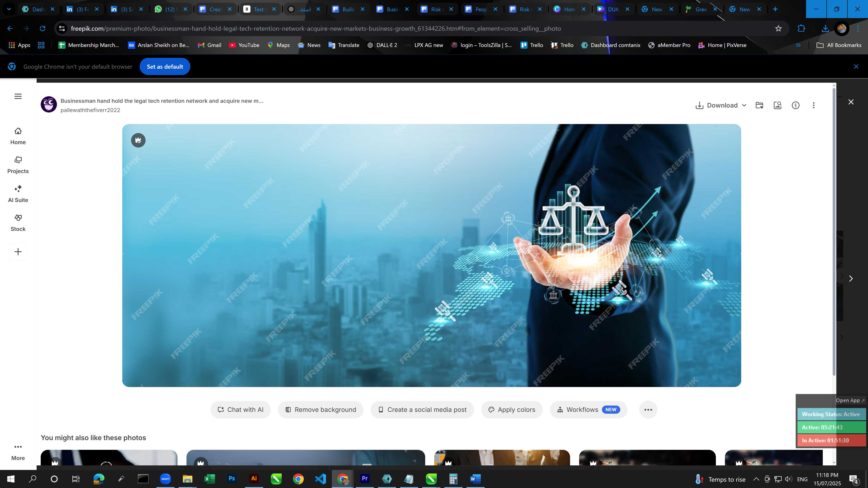Switch to the Peop tab
Image resolution: width=868 pixels, height=488 pixels.
[481, 9]
